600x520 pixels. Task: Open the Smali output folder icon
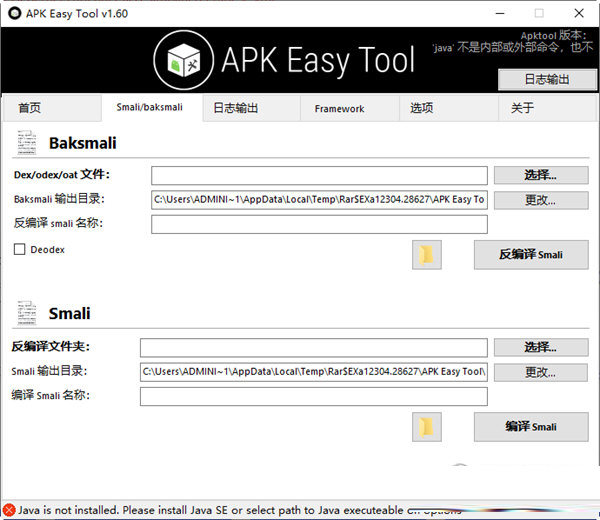tap(427, 427)
